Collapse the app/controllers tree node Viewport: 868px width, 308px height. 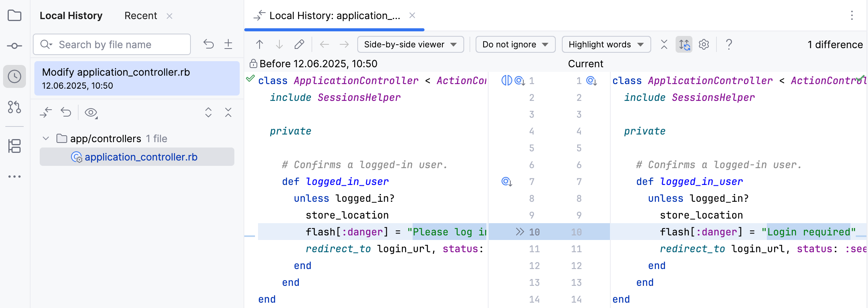click(x=46, y=138)
